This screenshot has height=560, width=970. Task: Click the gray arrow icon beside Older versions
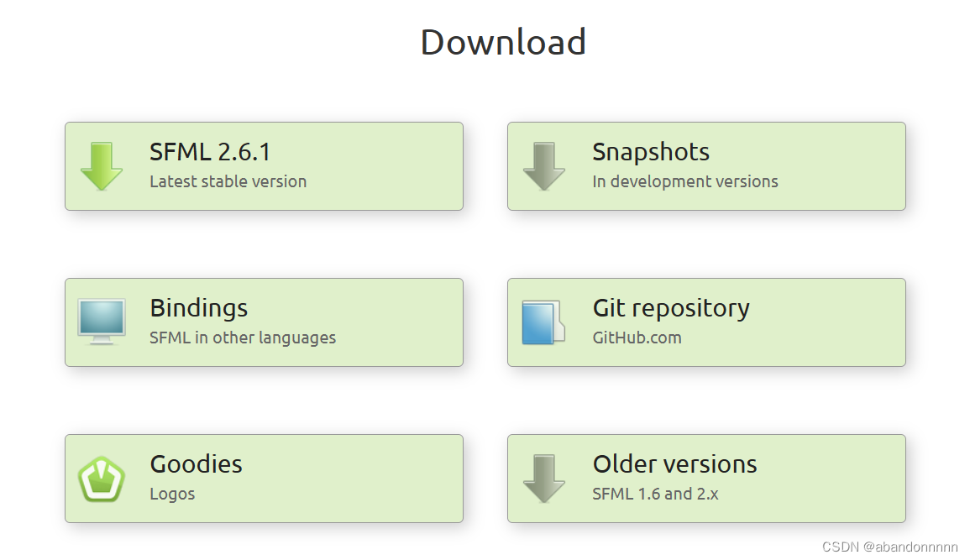click(543, 479)
